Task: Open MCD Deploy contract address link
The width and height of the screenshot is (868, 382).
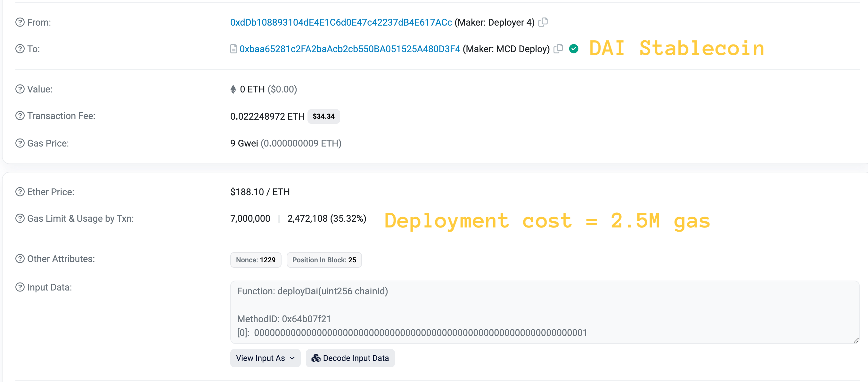Action: pos(349,49)
